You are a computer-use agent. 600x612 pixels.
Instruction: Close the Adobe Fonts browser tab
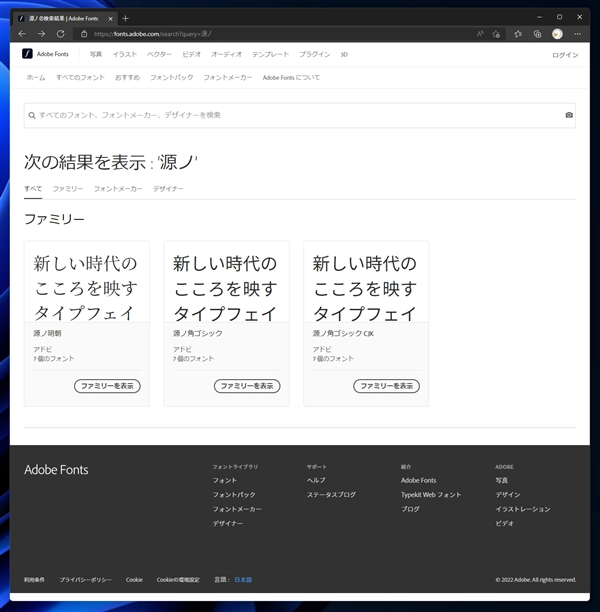coord(110,18)
